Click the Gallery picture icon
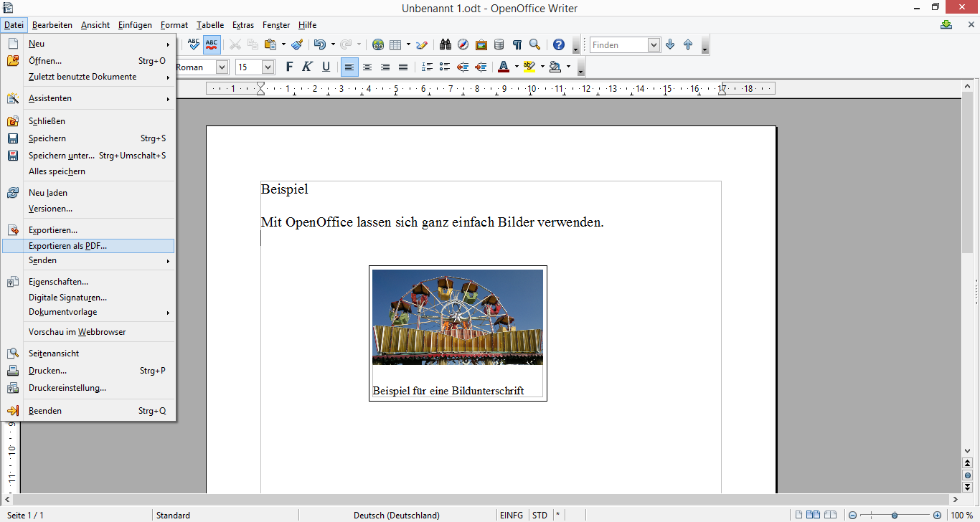980x522 pixels. click(481, 44)
